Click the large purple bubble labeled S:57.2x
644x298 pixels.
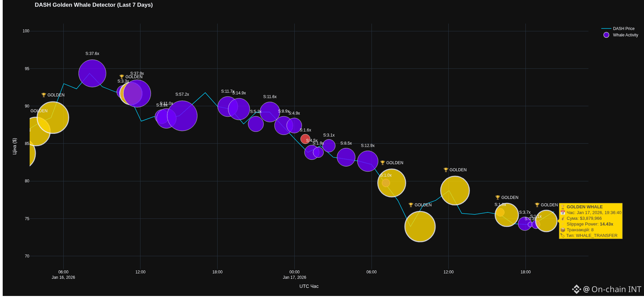pyautogui.click(x=182, y=116)
